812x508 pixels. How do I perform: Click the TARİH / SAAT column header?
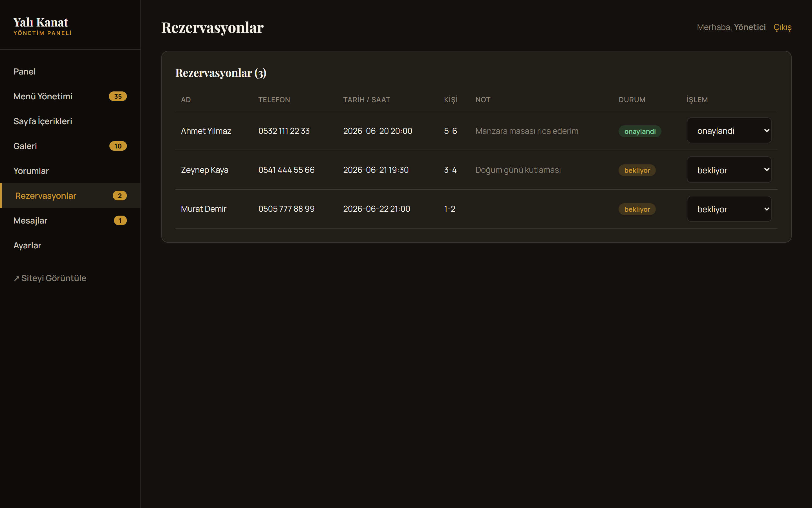coord(367,100)
